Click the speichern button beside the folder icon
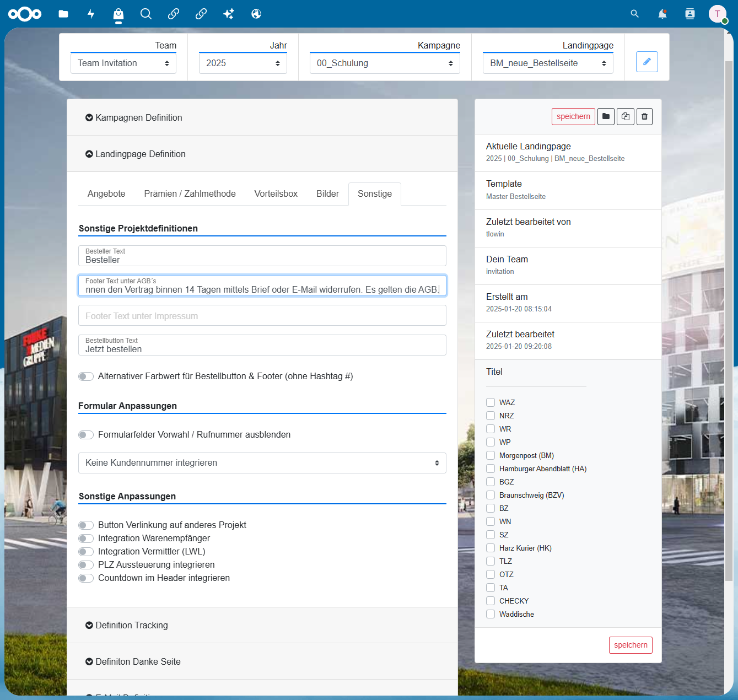The height and width of the screenshot is (700, 738). click(x=573, y=116)
